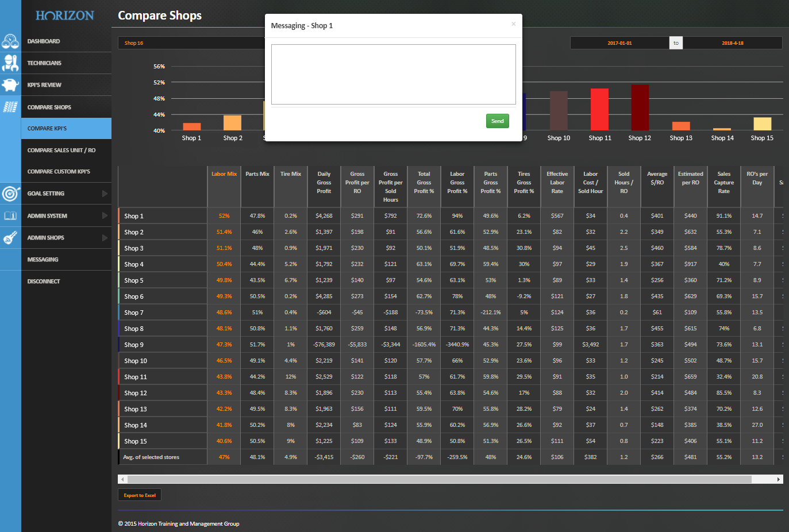
Task: Click the bright red Shop 11 chart bar
Action: [x=599, y=109]
